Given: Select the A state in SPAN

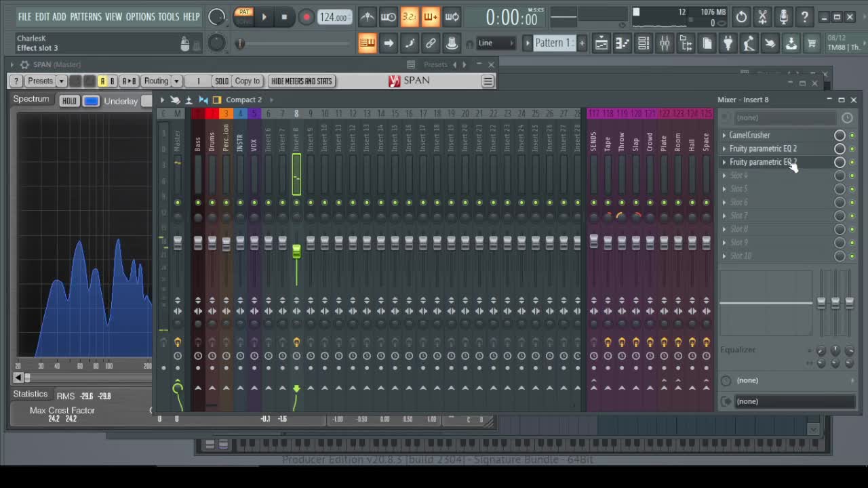Looking at the screenshot, I should (102, 81).
